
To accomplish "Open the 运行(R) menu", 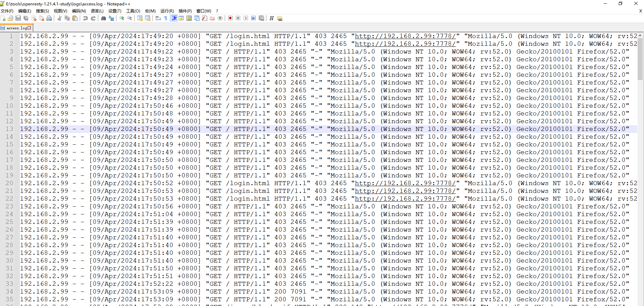I will (167, 11).
